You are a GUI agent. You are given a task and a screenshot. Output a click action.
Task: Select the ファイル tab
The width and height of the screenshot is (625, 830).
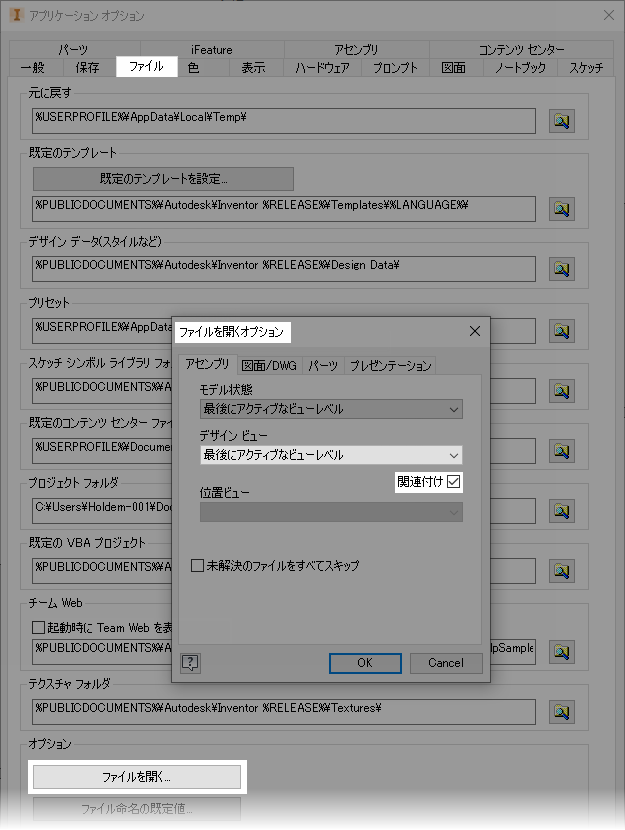(147, 67)
